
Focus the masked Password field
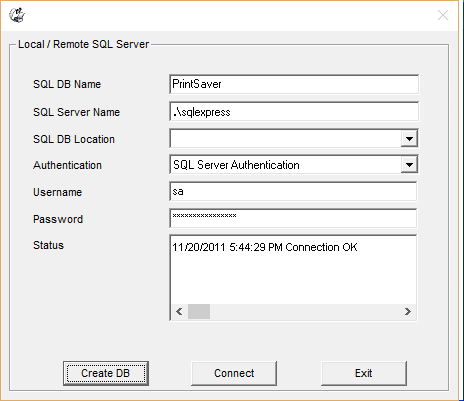[x=293, y=219]
